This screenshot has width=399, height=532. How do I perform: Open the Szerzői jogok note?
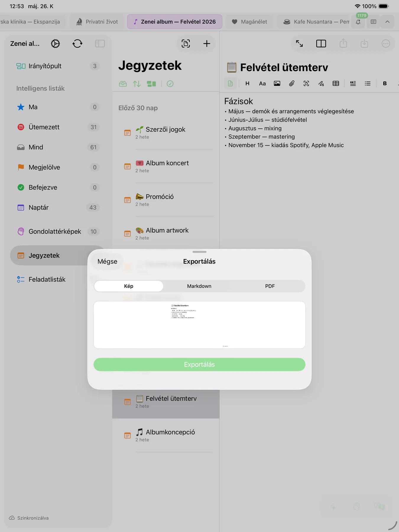[166, 132]
